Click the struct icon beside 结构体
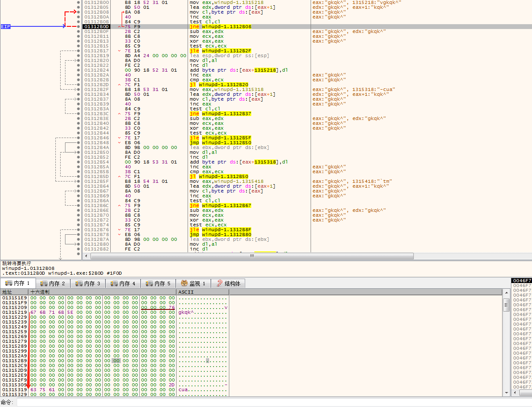The width and height of the screenshot is (532, 407). click(x=220, y=283)
